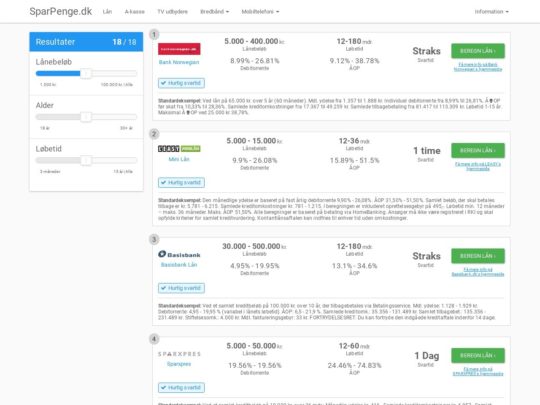Open the Basisbank Lån link
The width and height of the screenshot is (540, 405).
[179, 265]
